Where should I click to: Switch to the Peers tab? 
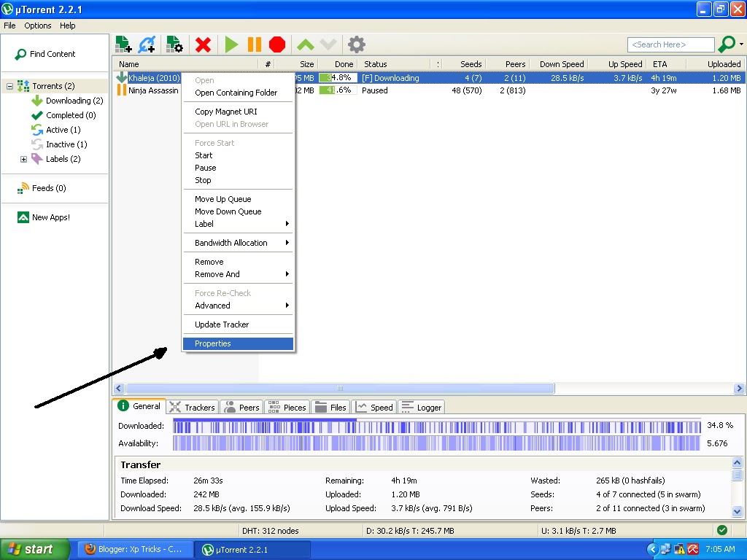[x=242, y=408]
